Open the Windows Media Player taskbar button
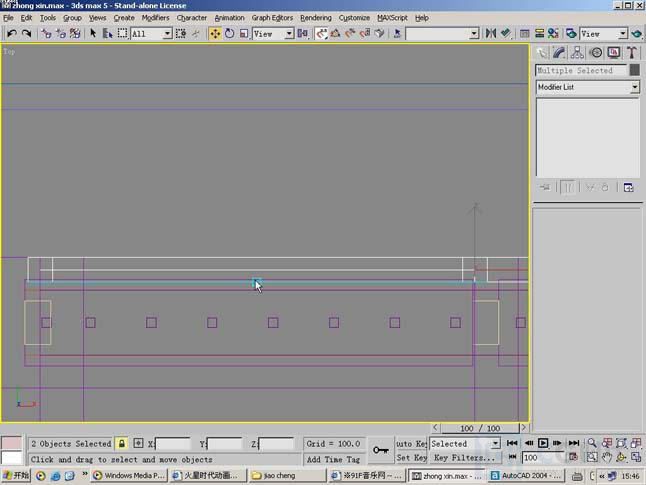The image size is (646, 485). point(129,476)
